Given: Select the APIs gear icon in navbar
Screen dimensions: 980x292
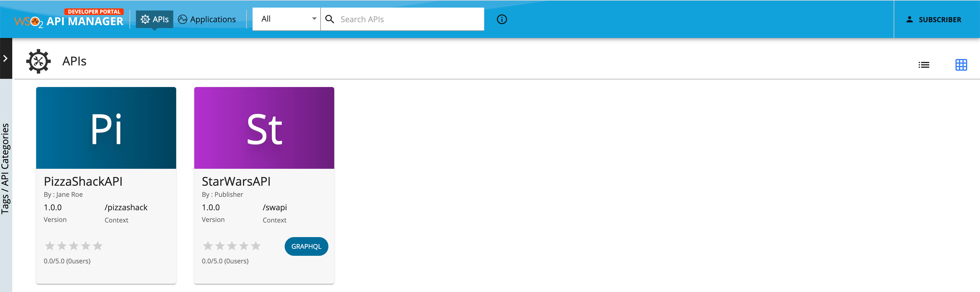Looking at the screenshot, I should (x=145, y=19).
